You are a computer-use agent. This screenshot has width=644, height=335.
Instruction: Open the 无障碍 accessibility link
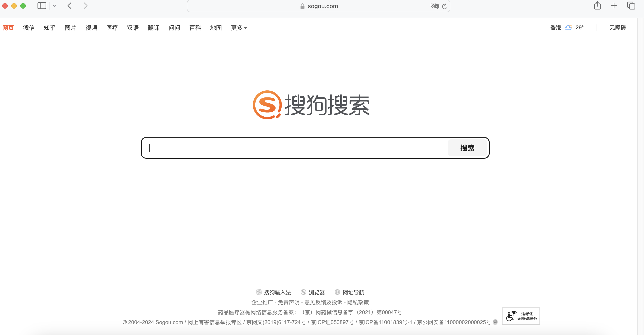(x=618, y=28)
